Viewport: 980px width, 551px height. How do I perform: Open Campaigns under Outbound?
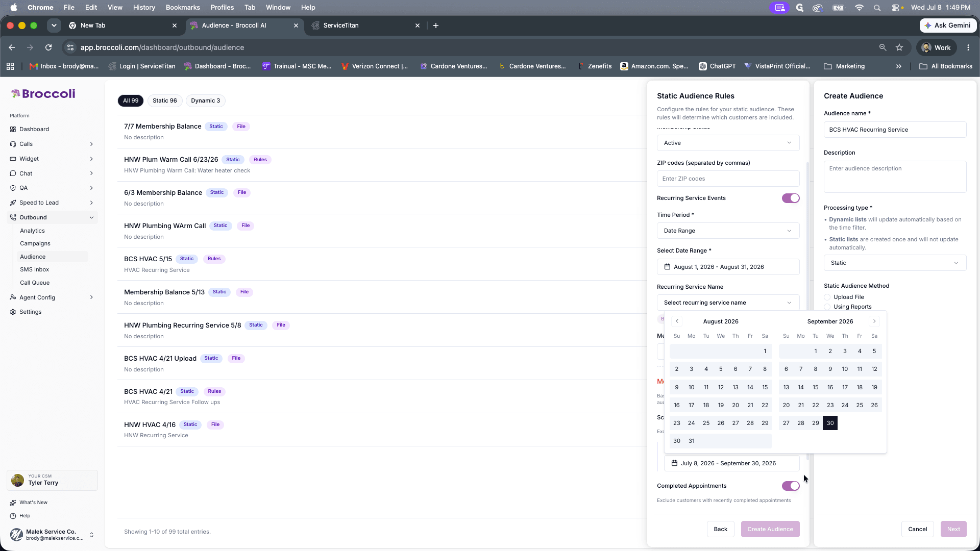(35, 243)
